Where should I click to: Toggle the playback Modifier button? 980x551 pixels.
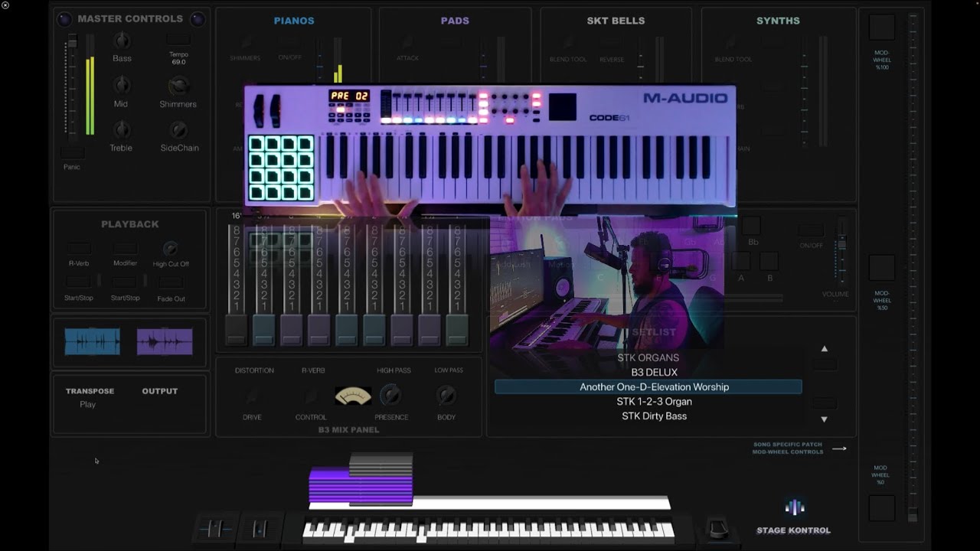(x=126, y=249)
